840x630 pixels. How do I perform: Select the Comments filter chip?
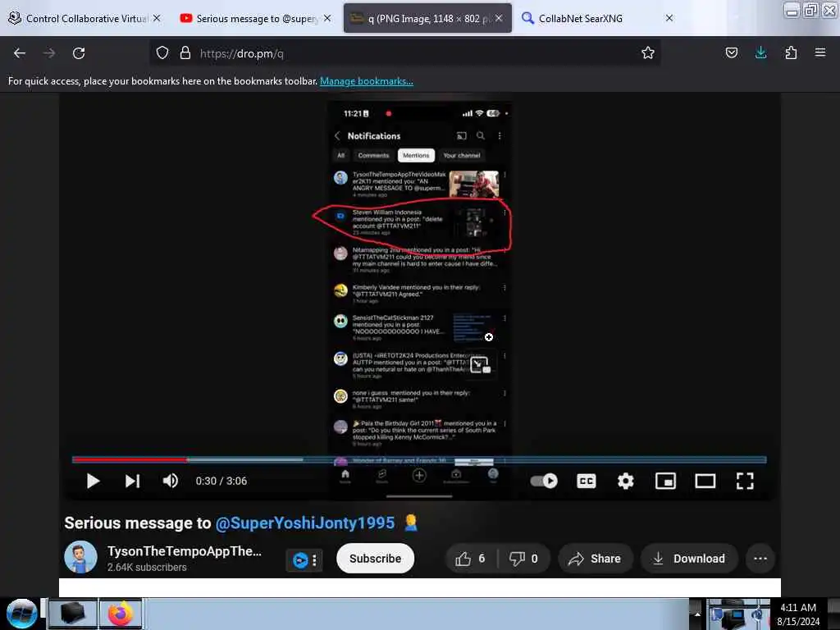coord(373,155)
